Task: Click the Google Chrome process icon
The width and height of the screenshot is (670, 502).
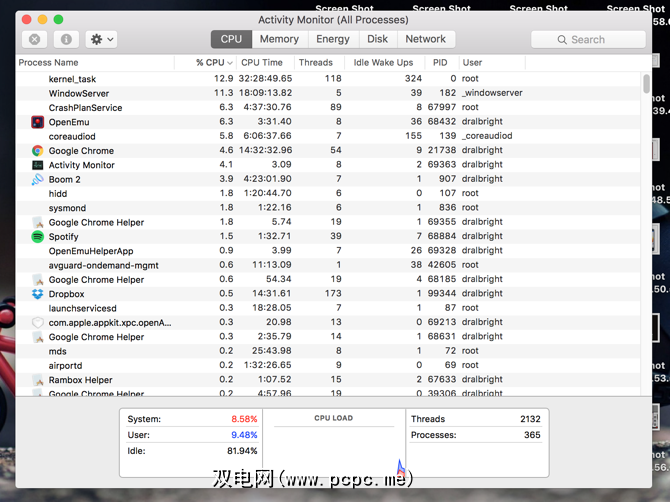Action: click(38, 151)
